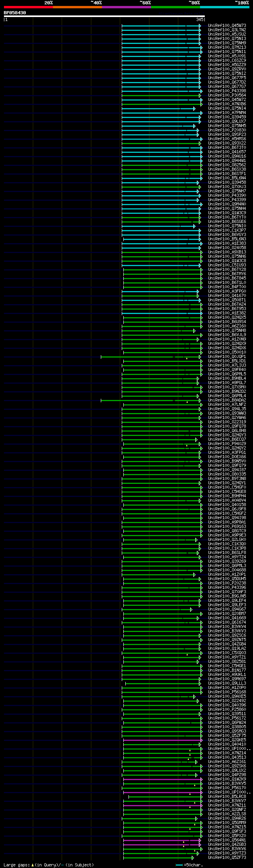Open the UniRef100_O22319 hit label

227,422
